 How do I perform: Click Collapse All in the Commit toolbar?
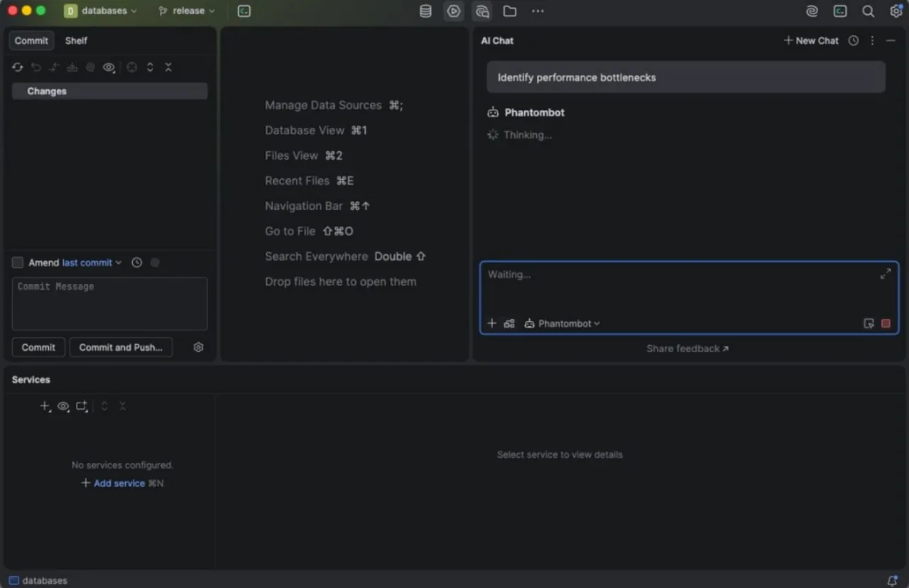[168, 67]
